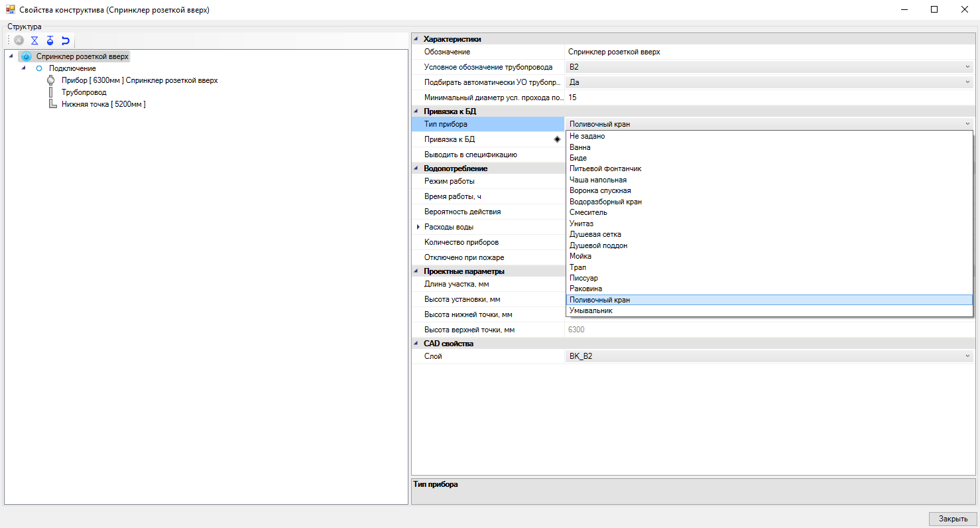Choose highlighted Поливочный кран list option
Screen dimensions: 980x528
[769, 300]
